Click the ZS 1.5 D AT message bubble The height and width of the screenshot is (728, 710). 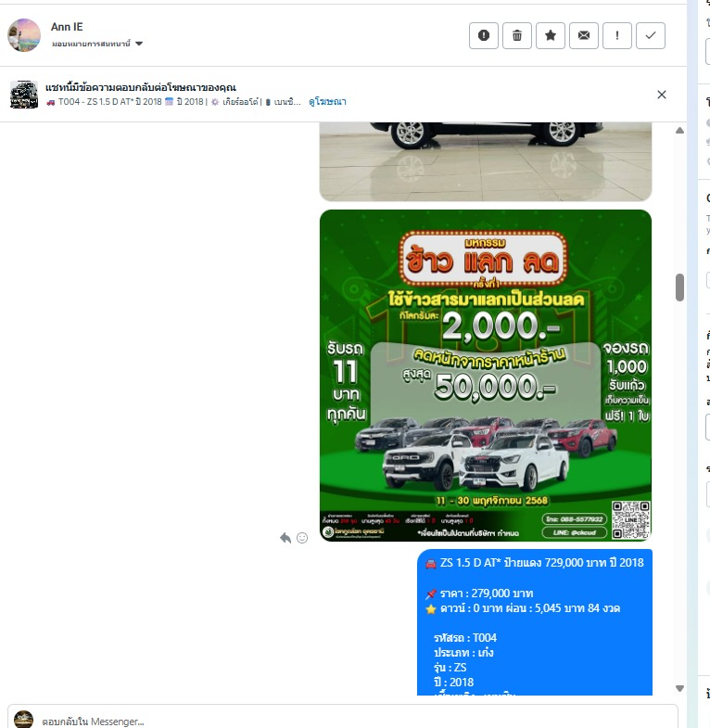[x=535, y=622]
